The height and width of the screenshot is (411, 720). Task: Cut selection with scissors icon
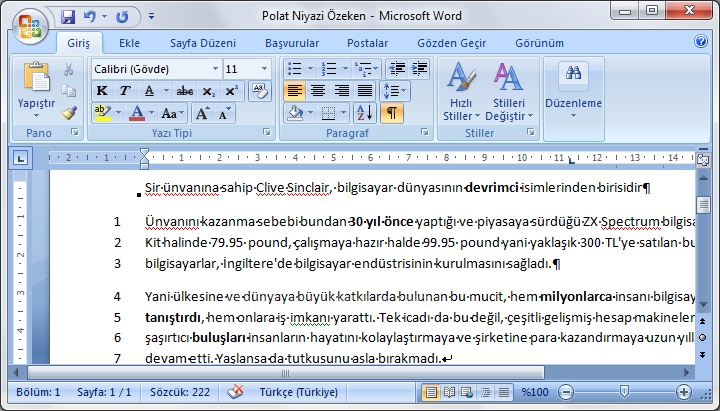pyautogui.click(x=68, y=69)
